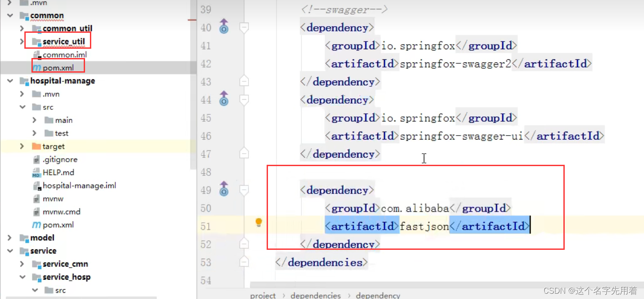Screen dimensions: 644x299
Task: Click the com.alibaba groupId text
Action: click(x=415, y=208)
